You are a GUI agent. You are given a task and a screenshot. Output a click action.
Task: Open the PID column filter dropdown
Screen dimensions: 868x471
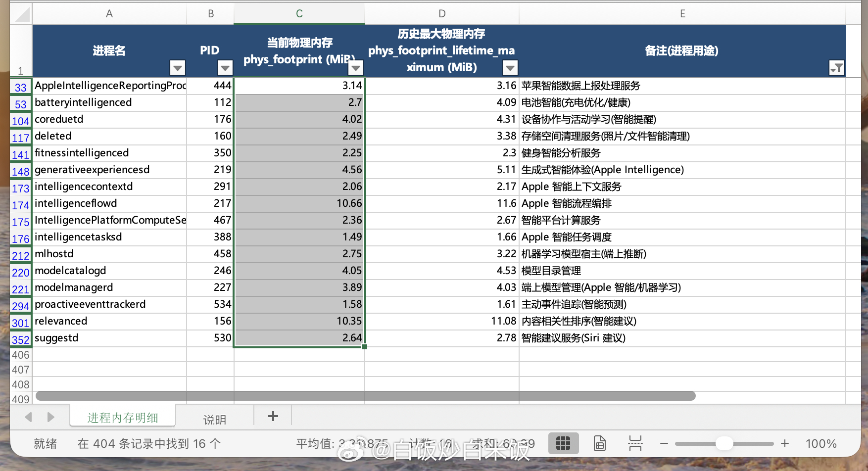pyautogui.click(x=225, y=67)
